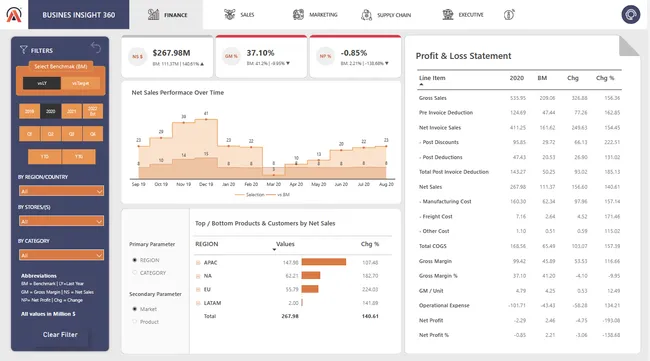Viewport: 650px width, 361px height.
Task: Click the funnel Filters icon
Action: click(x=24, y=50)
